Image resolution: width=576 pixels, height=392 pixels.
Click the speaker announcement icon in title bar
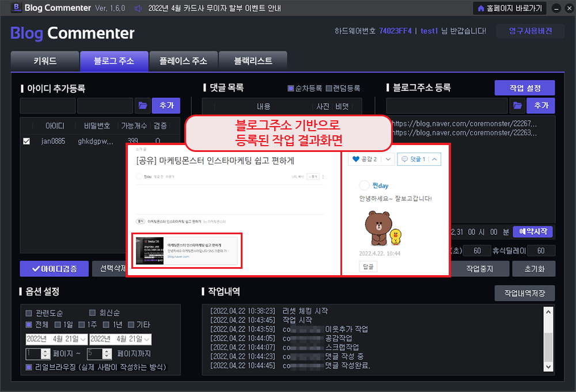[138, 8]
